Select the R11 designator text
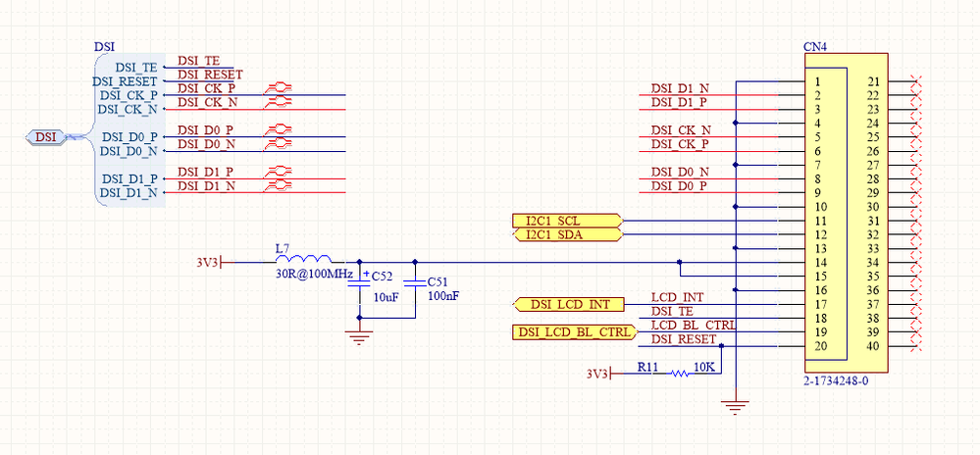The image size is (980, 455). pyautogui.click(x=647, y=367)
